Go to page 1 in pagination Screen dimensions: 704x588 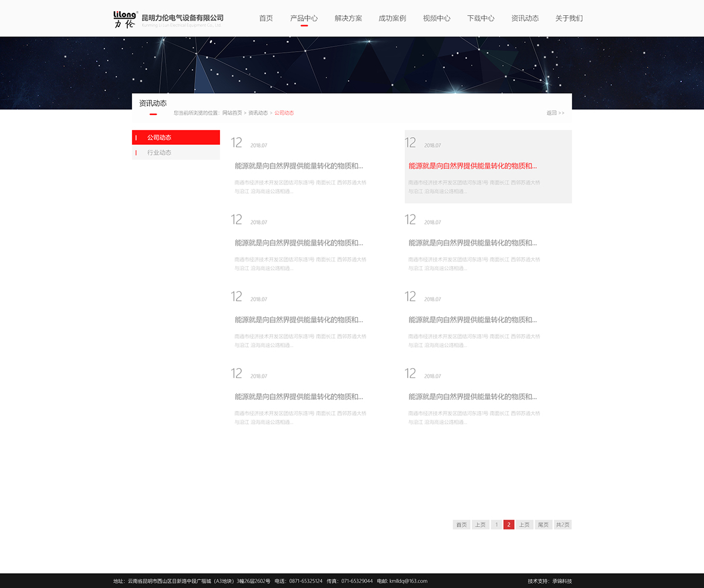click(x=496, y=525)
